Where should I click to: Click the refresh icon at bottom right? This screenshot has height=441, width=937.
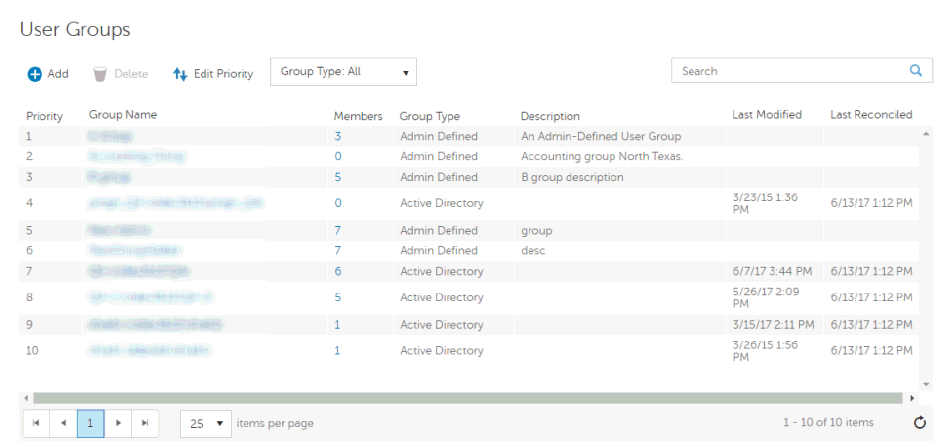click(x=920, y=423)
